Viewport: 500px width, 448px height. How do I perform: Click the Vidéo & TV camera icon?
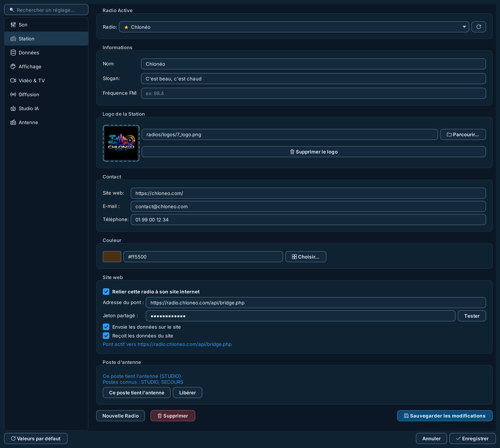13,80
